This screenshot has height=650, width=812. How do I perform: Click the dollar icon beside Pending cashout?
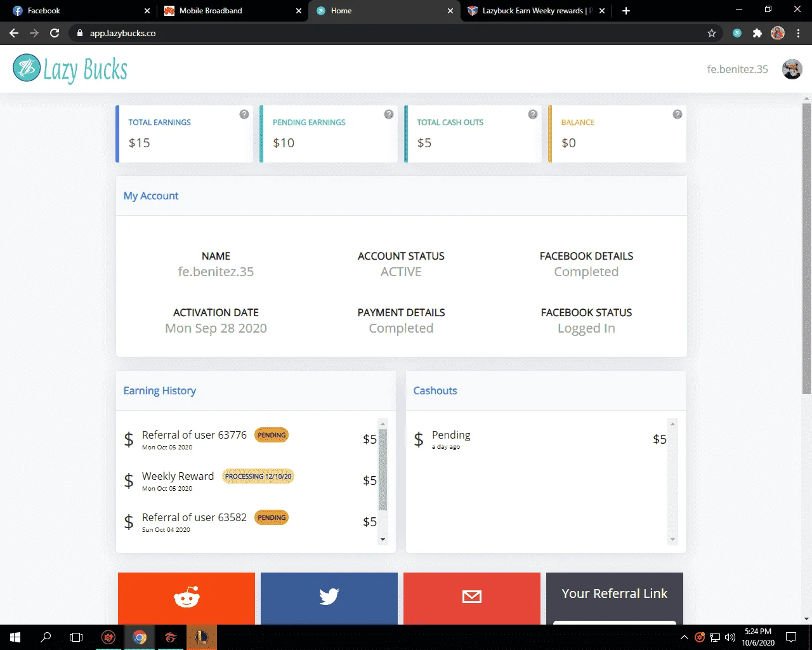[419, 439]
